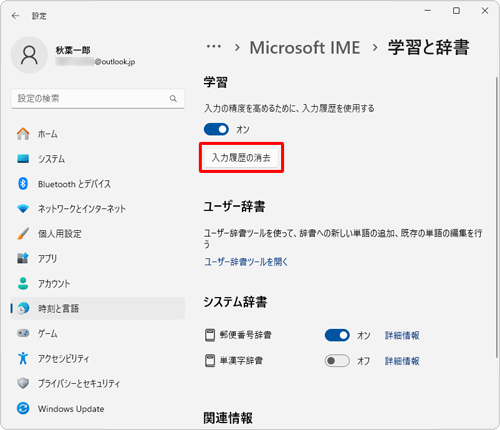Click the 設定の検索 search field
500x430 pixels.
click(98, 99)
